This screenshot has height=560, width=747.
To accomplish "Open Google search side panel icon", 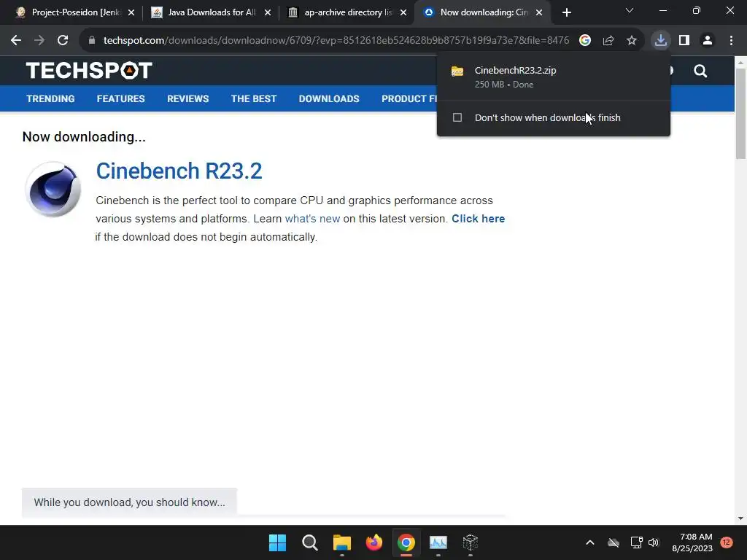I will [585, 41].
